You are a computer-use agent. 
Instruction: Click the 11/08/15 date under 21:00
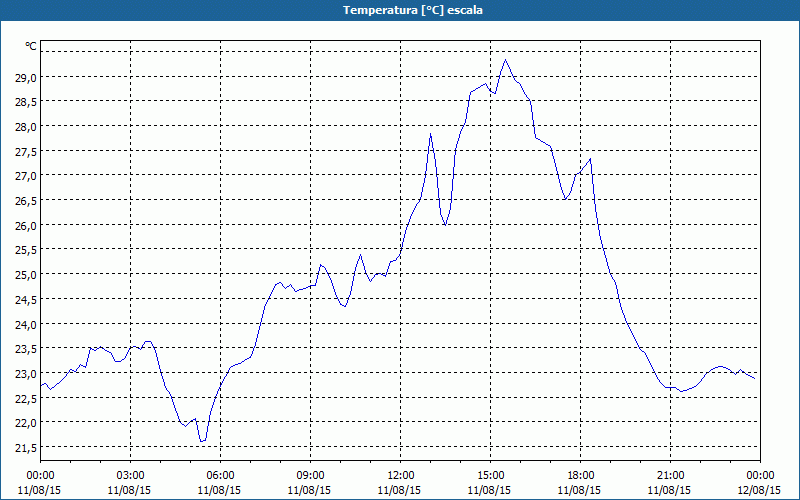(669, 490)
